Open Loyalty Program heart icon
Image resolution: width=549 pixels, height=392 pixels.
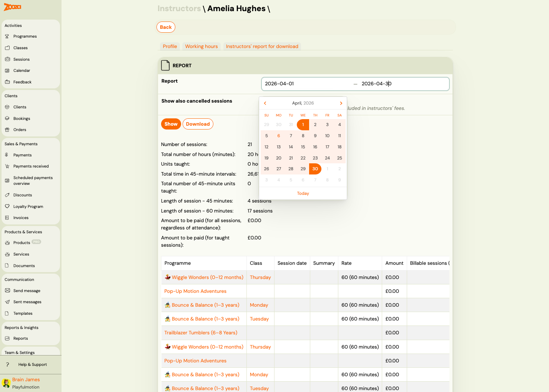(7, 207)
